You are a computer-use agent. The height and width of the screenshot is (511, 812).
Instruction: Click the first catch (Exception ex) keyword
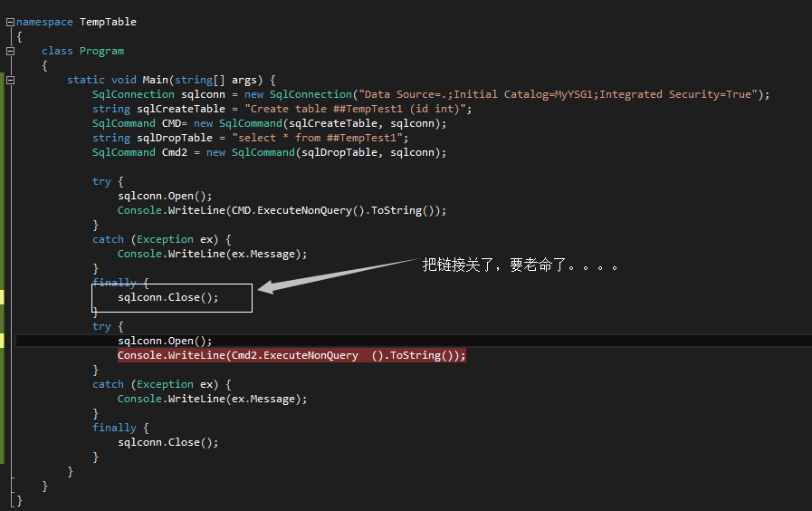tap(108, 239)
